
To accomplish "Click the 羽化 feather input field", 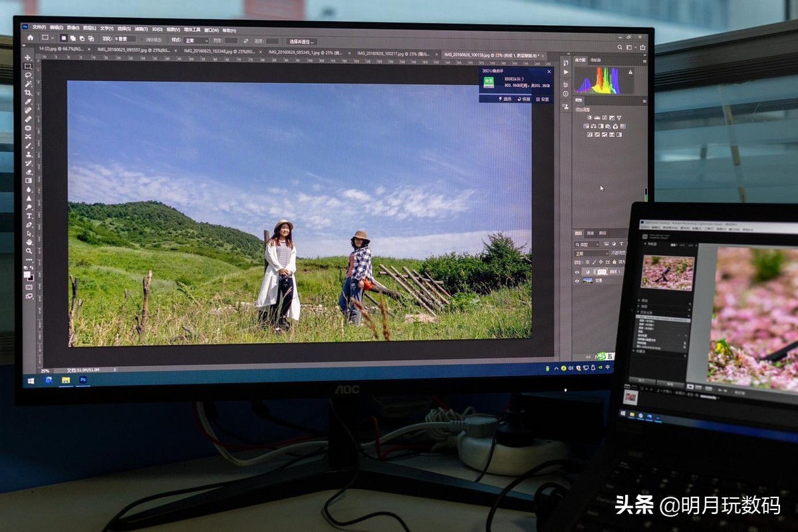I will pyautogui.click(x=124, y=39).
